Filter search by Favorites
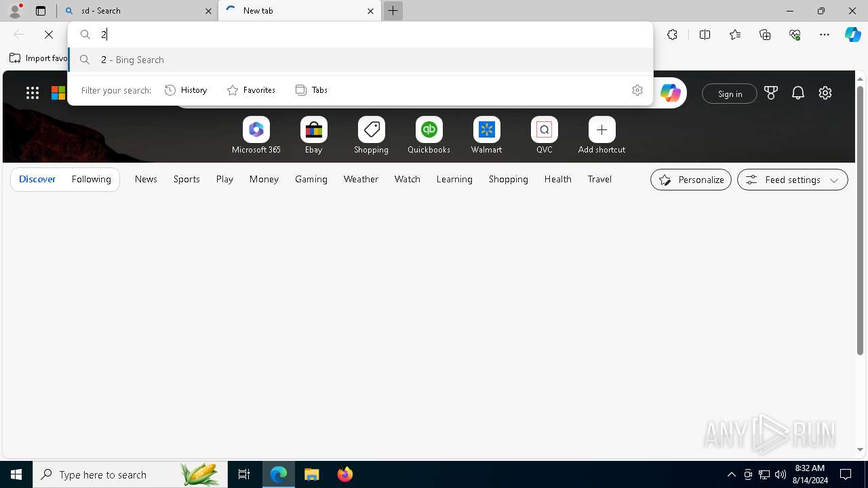 (x=251, y=90)
